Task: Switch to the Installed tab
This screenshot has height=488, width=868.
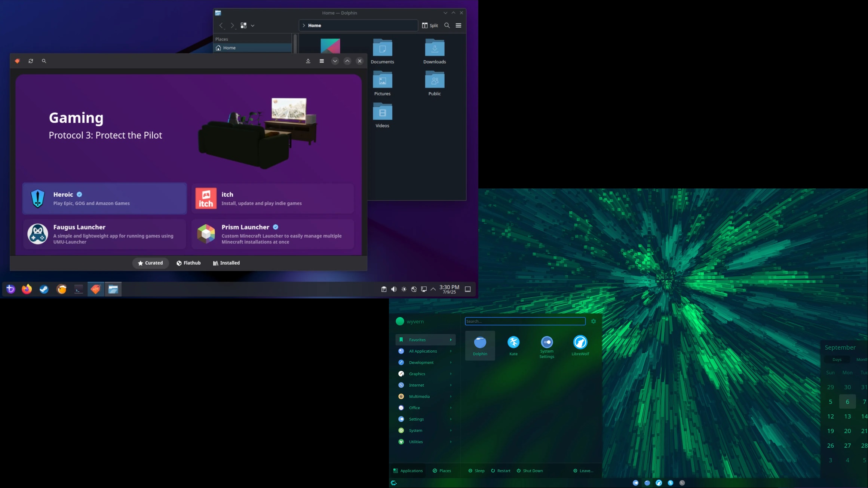Action: pyautogui.click(x=226, y=263)
